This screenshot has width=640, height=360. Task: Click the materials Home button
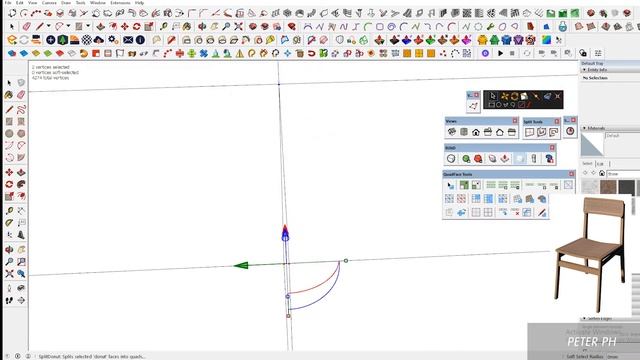pyautogui.click(x=602, y=173)
